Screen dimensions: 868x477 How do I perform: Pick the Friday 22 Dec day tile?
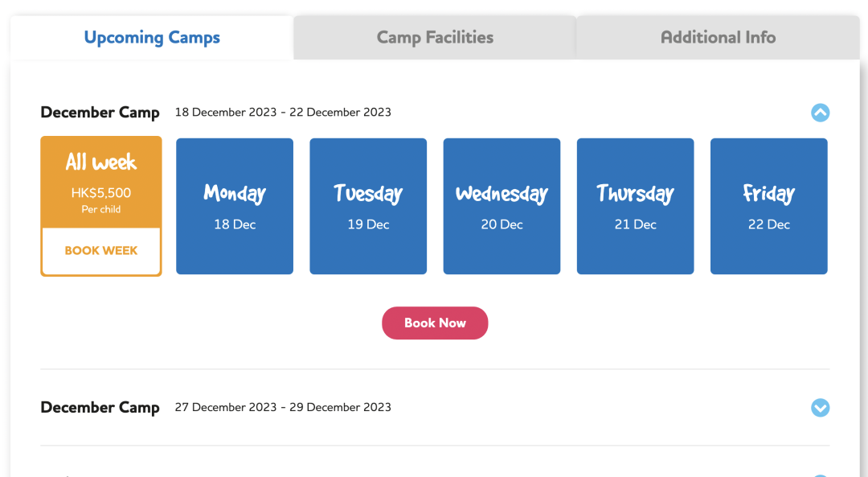[769, 206]
